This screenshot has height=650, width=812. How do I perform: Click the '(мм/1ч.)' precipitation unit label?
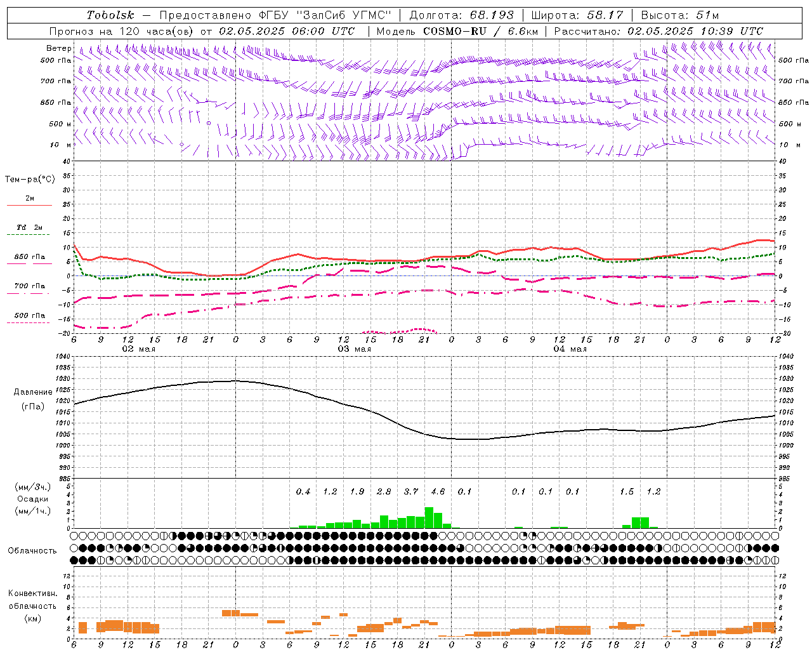point(33,511)
